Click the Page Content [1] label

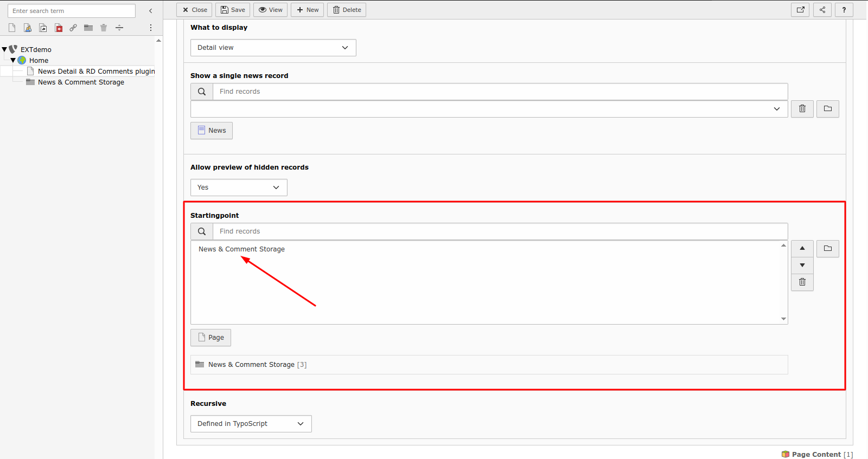(822, 454)
